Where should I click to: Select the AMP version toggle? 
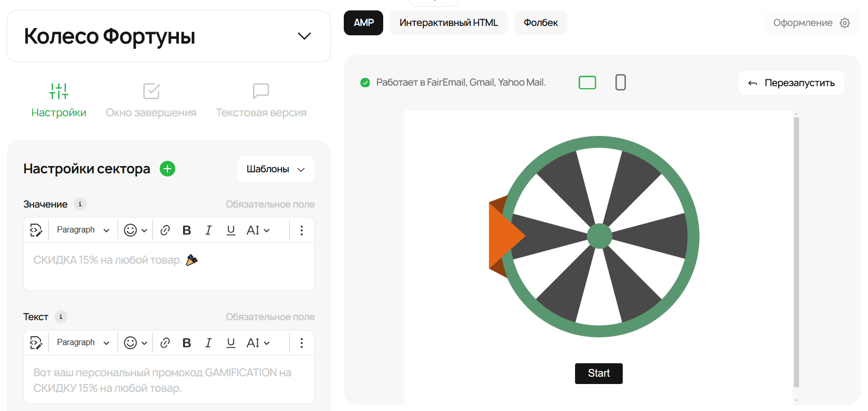363,23
